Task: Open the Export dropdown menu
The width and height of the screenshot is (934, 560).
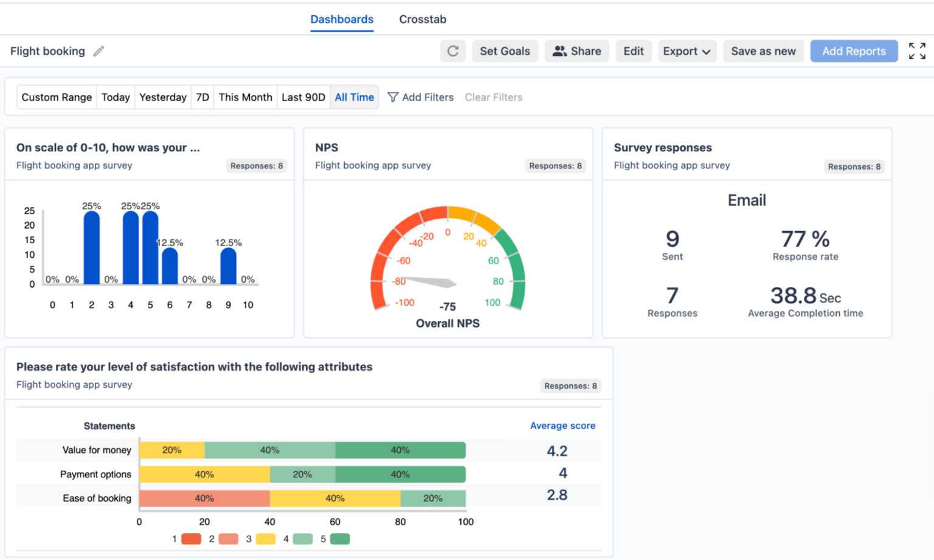Action: pos(687,51)
